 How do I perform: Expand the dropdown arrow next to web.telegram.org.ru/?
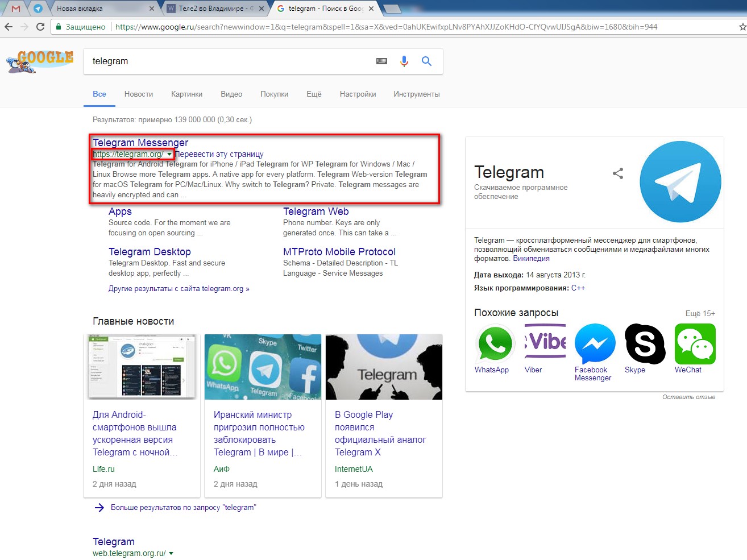pyautogui.click(x=171, y=553)
